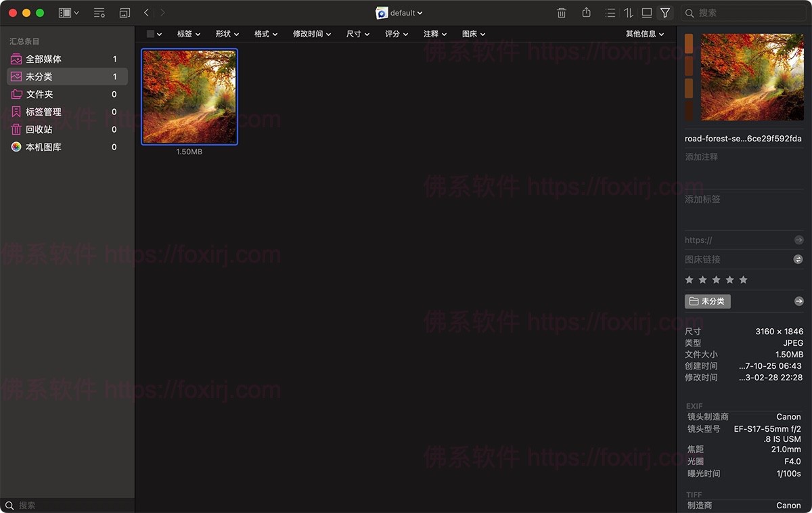Click the share icon in the toolbar
This screenshot has width=812, height=513.
[x=586, y=13]
